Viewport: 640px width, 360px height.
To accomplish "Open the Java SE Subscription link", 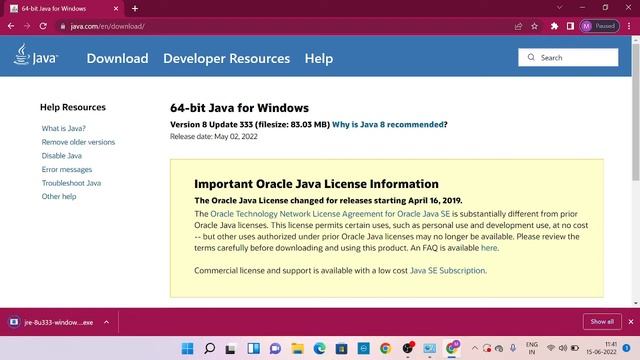I will click(447, 270).
